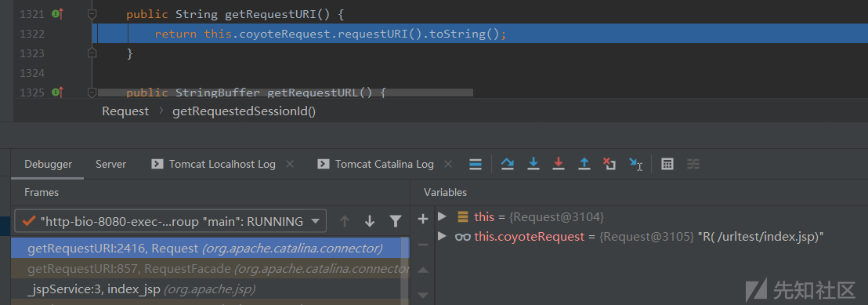Click override gutter icon at line 1321
The image size is (868, 305).
[57, 14]
